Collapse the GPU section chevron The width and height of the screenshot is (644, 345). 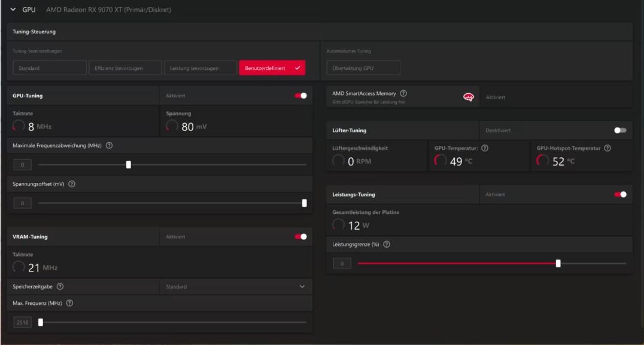[13, 10]
